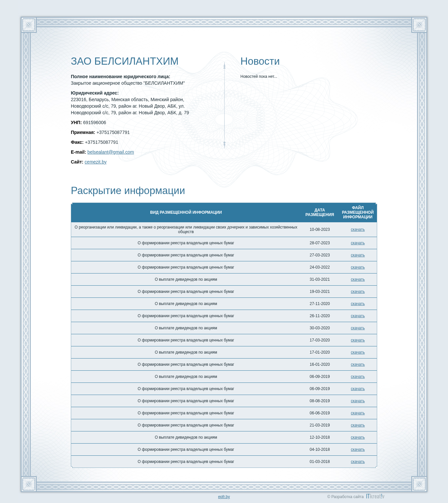Click the date cell 17-01-2020

(x=320, y=352)
